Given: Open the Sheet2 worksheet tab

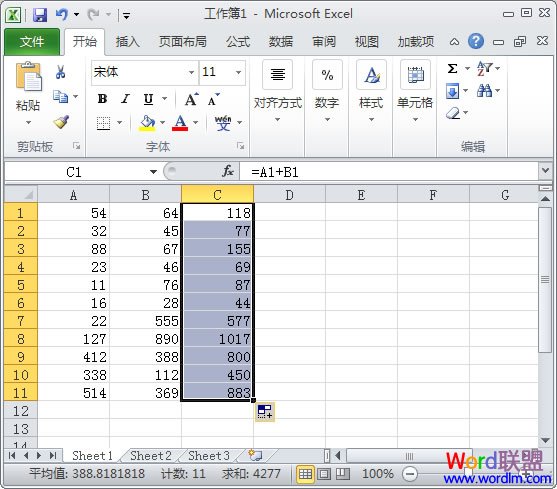Looking at the screenshot, I should pyautogui.click(x=151, y=456).
